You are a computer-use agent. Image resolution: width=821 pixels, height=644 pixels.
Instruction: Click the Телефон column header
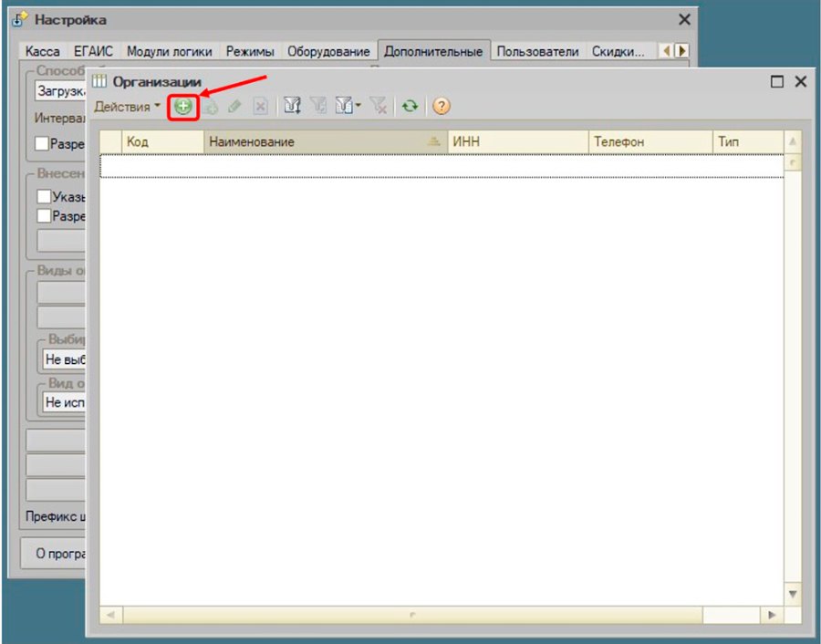coord(650,142)
